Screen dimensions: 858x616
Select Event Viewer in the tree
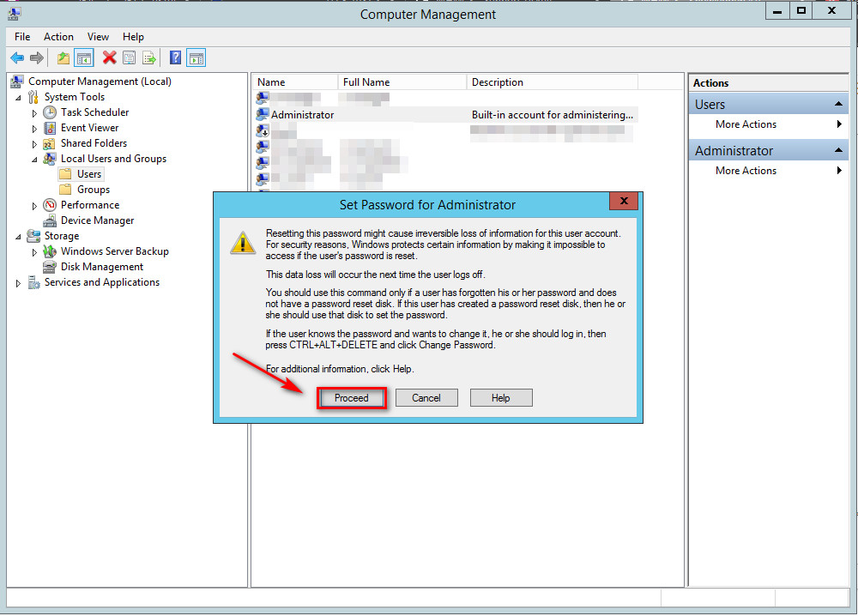coord(89,128)
